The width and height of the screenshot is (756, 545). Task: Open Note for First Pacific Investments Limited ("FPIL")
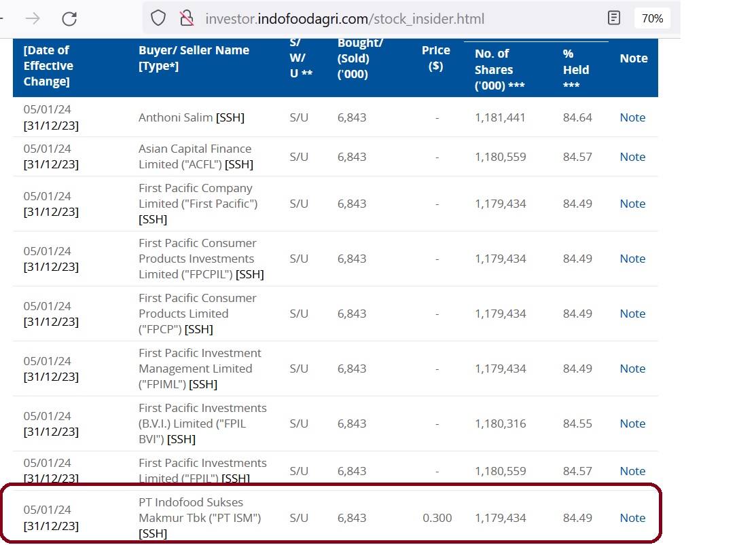click(632, 471)
